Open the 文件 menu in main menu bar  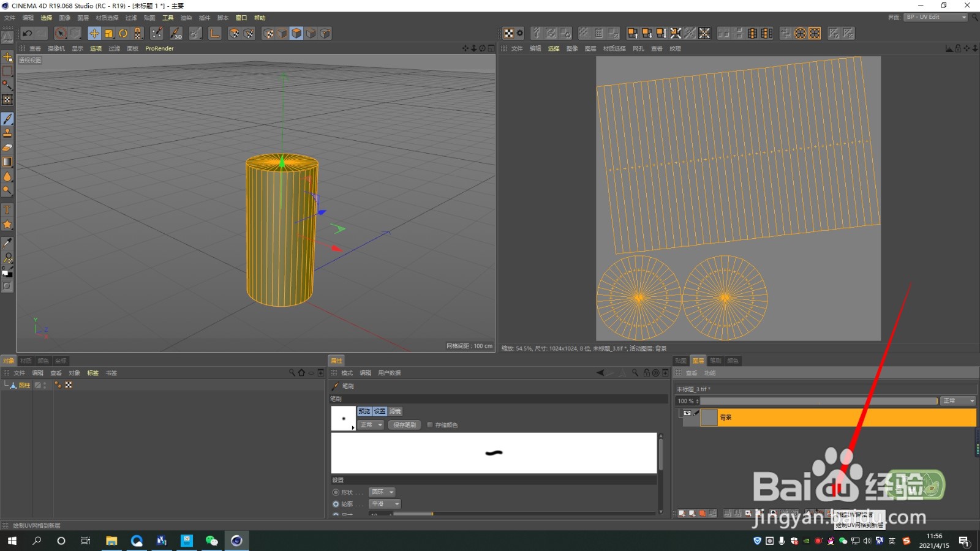[x=9, y=18]
